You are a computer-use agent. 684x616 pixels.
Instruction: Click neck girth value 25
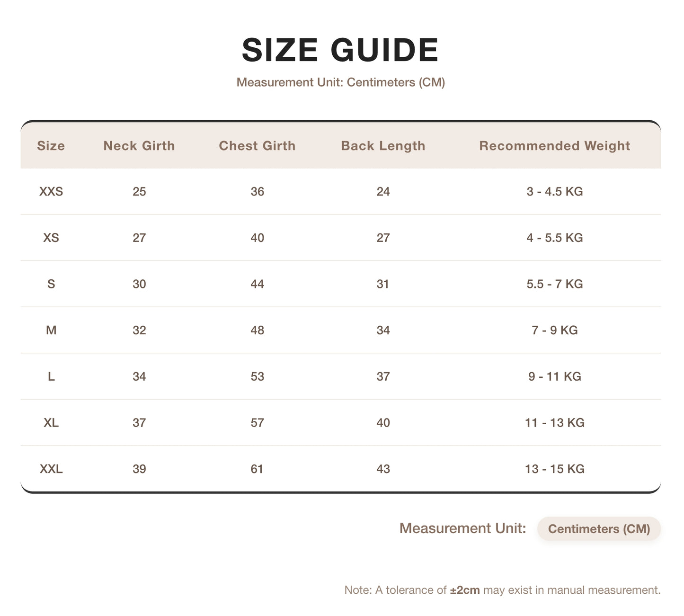coord(139,191)
